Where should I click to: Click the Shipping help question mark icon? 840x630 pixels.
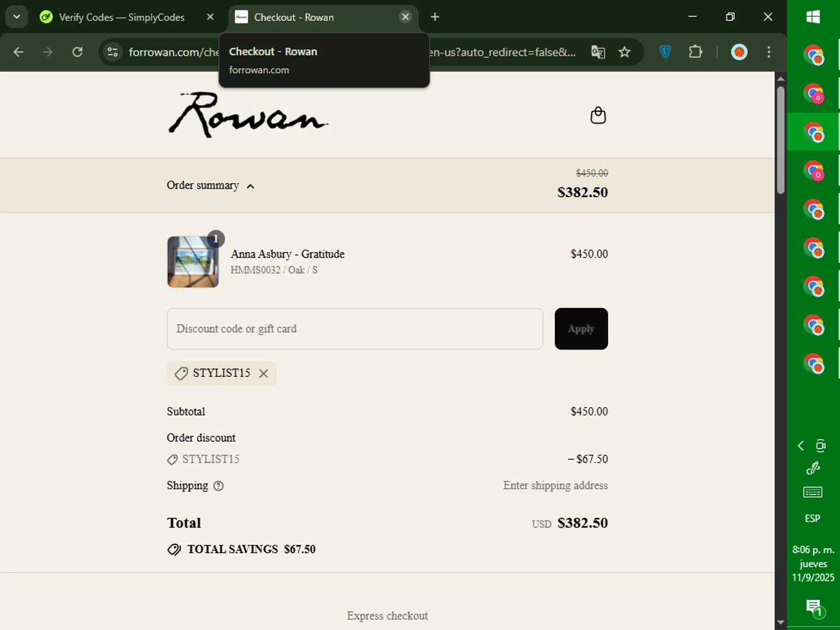coord(218,486)
